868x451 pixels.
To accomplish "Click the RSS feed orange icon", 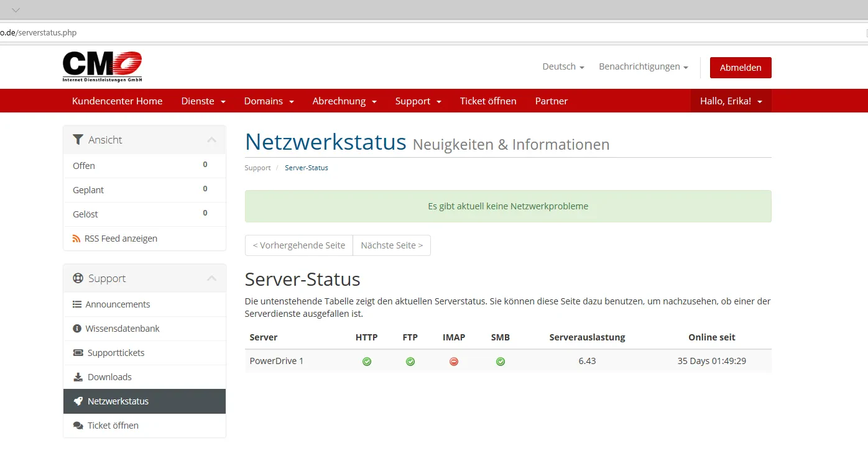I will point(76,239).
